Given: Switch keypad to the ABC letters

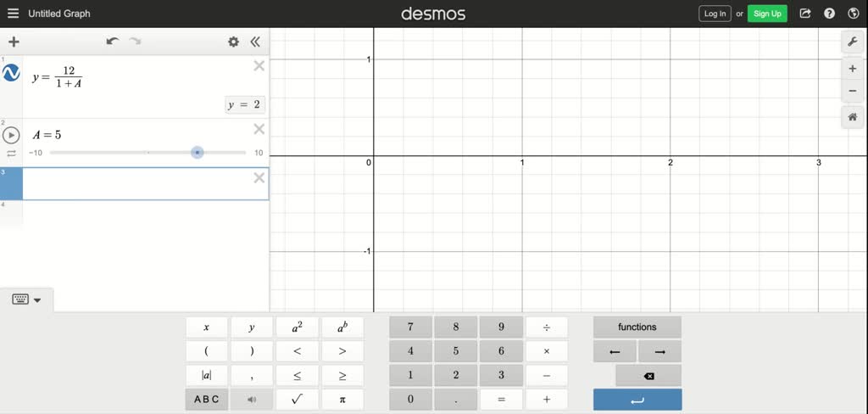Looking at the screenshot, I should click(207, 399).
